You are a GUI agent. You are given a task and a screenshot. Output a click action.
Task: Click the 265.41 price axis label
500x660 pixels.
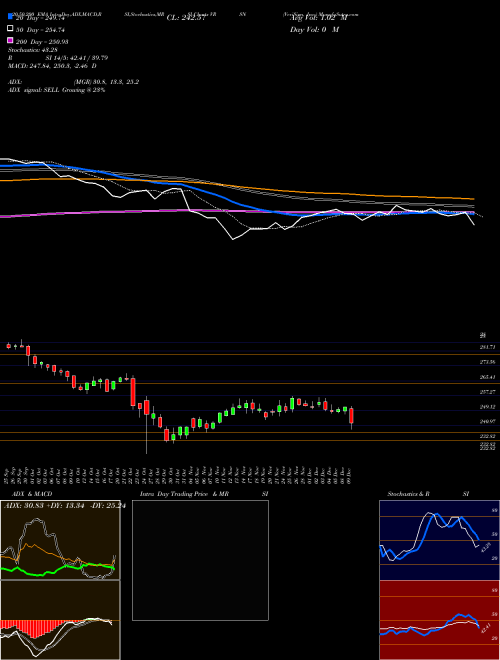487,377
